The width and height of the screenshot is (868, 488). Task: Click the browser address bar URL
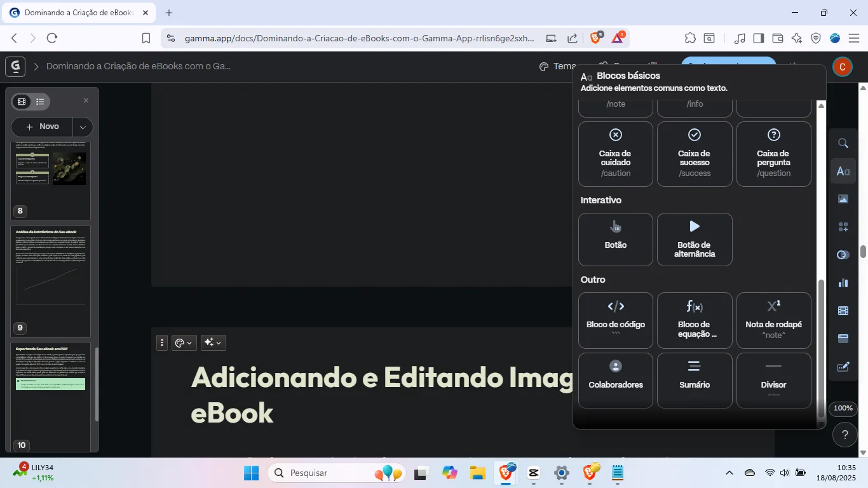359,38
